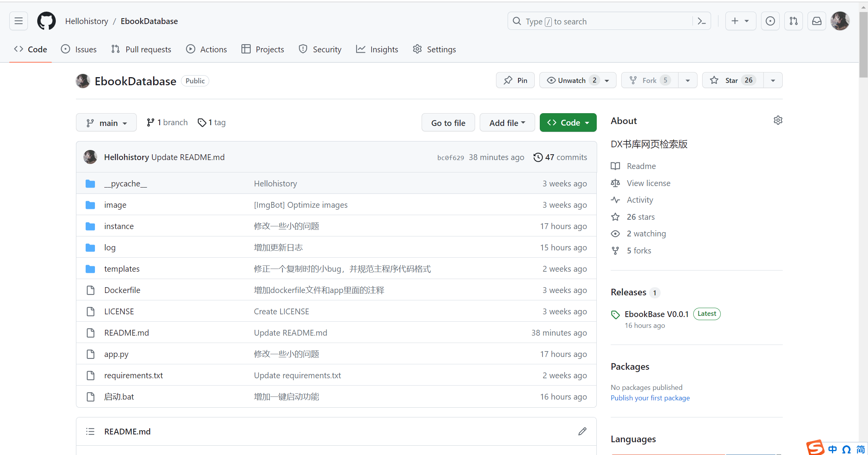Open the EbookBase V0.0.1 release
868x455 pixels.
656,314
